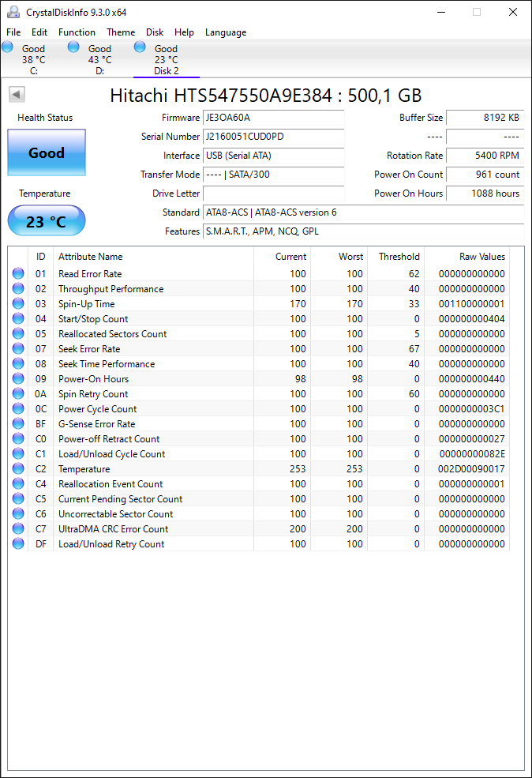Click status orb of Reallocated Sectors Count row
The image size is (532, 778).
pyautogui.click(x=18, y=333)
